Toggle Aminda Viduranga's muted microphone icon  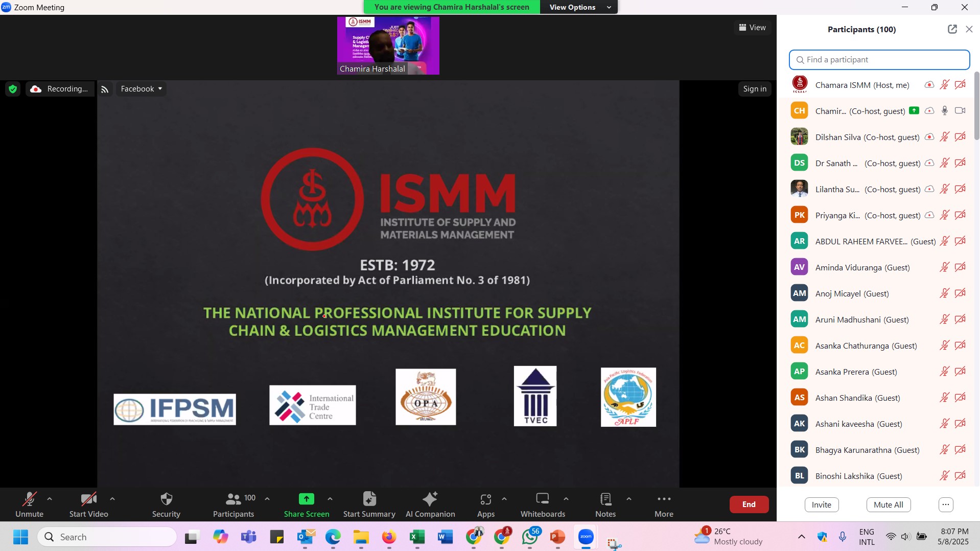(x=945, y=267)
